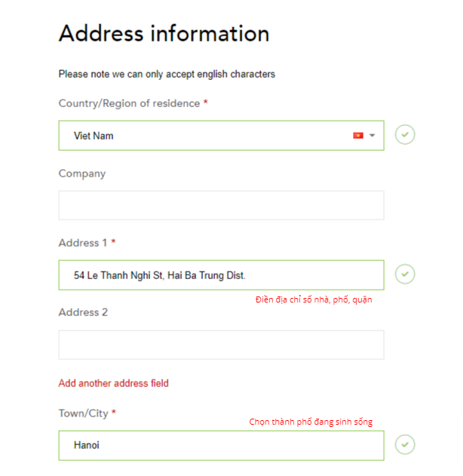Click the english characters notice text

click(167, 75)
